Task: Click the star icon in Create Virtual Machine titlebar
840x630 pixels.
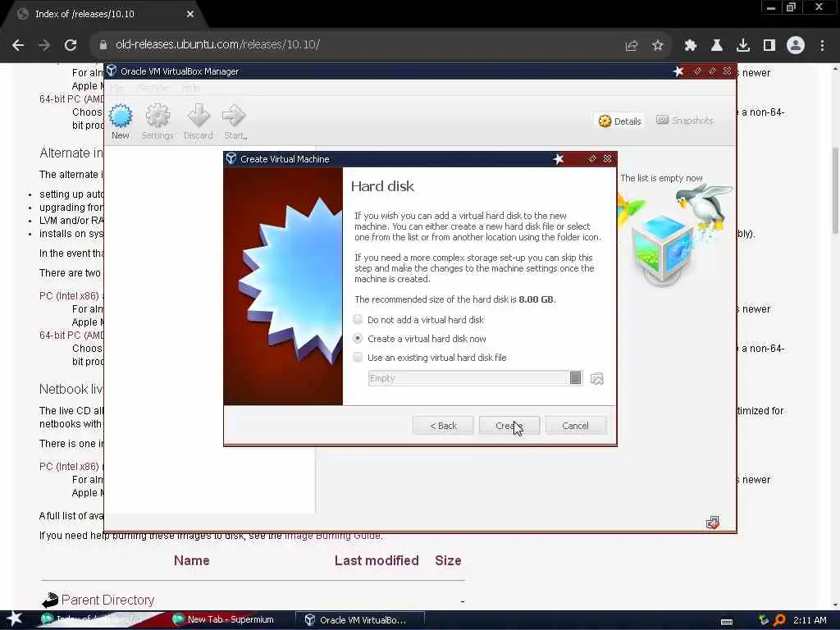Action: 558,159
